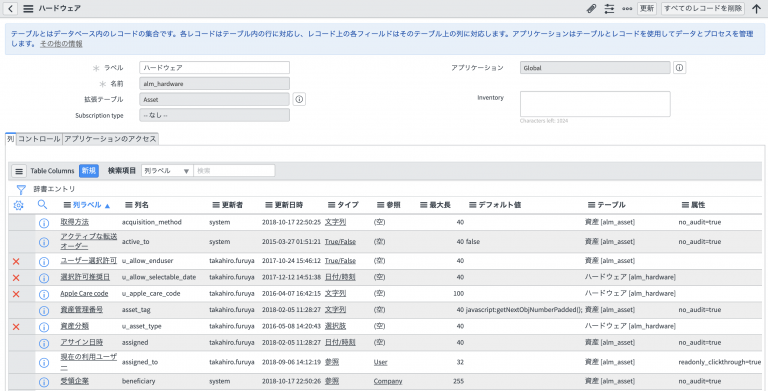The height and width of the screenshot is (391, 768).
Task: Preview the u_allow_enduser record info
Action: coord(44,262)
